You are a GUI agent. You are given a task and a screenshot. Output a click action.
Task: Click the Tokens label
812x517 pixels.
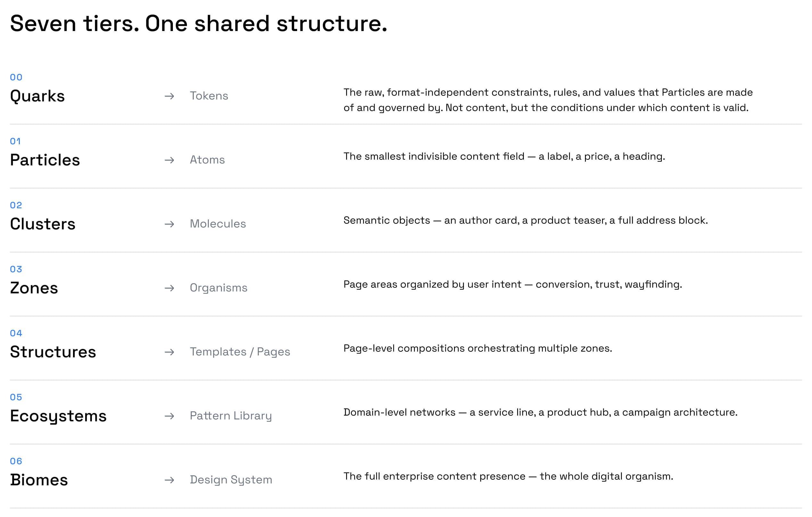click(x=209, y=96)
